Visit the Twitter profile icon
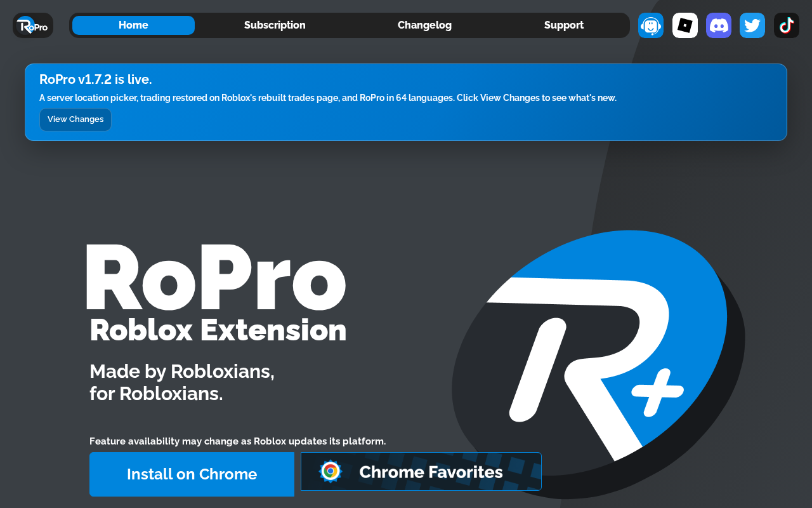Screen dimensions: 812x508 [752, 25]
